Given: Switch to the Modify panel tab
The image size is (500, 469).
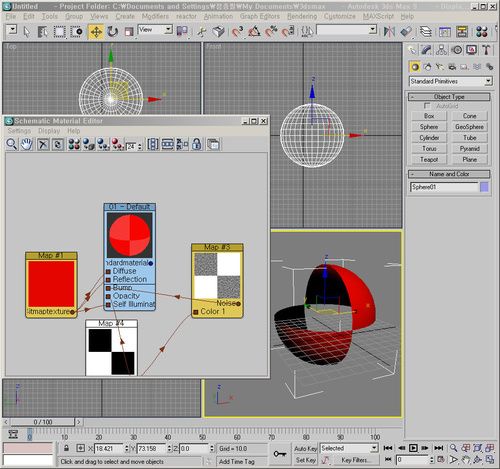Looking at the screenshot, I should click(426, 50).
